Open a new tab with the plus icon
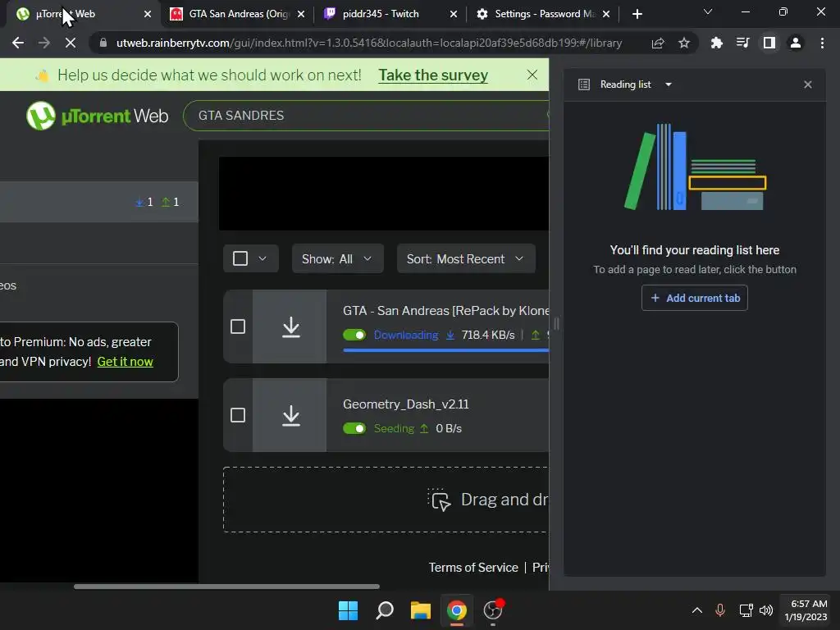Screen dimensions: 840x630 (x=637, y=14)
